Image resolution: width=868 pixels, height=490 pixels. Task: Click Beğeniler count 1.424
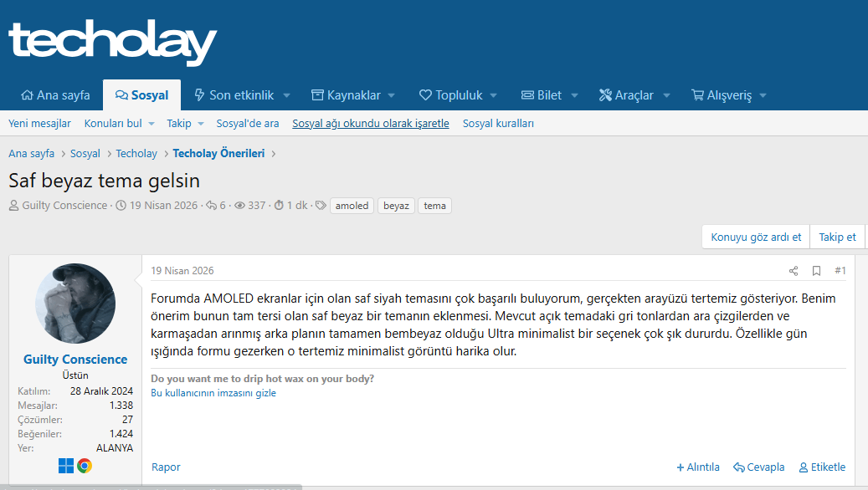point(121,434)
